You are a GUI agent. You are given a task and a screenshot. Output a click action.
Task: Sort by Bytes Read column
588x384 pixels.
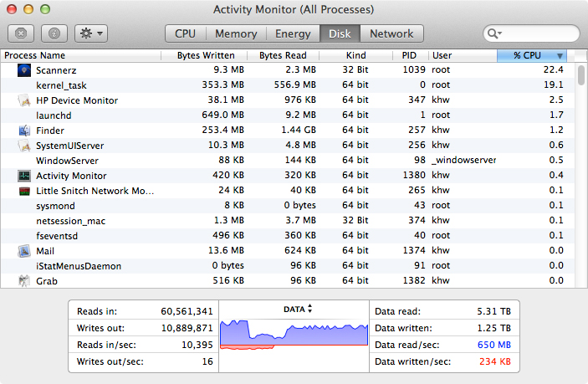283,55
